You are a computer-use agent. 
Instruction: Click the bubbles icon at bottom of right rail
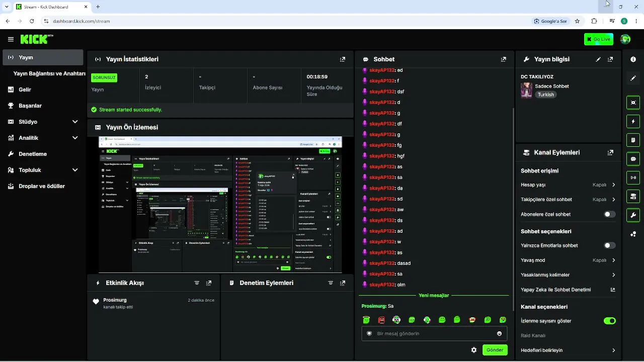tap(633, 234)
